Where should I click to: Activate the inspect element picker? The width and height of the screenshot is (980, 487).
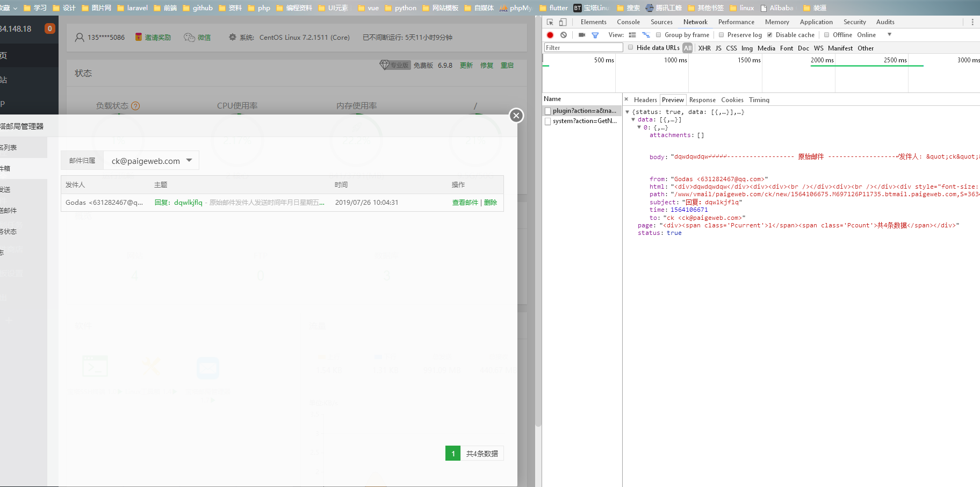click(550, 22)
